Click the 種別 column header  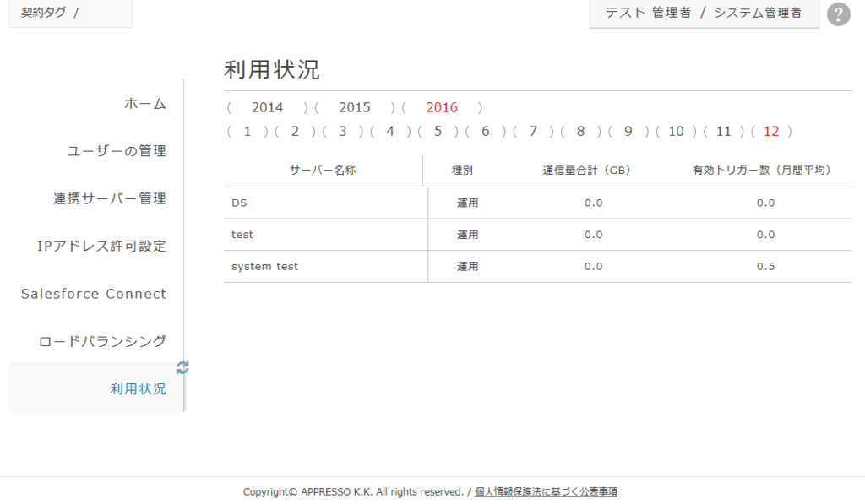point(462,171)
